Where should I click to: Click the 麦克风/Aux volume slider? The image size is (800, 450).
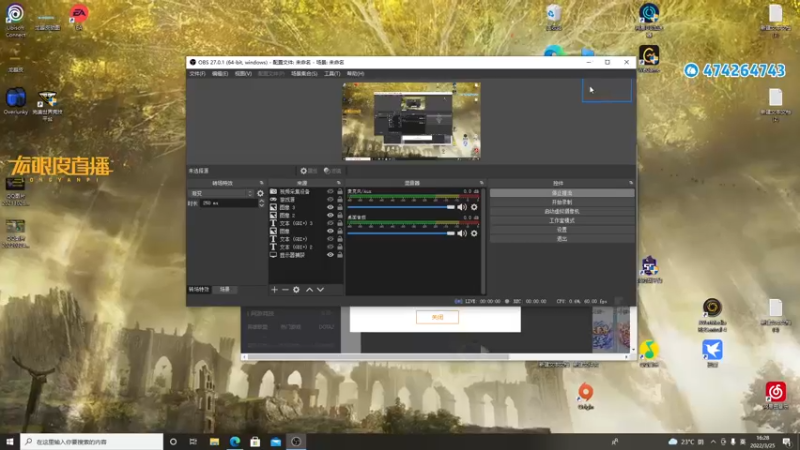click(x=401, y=207)
